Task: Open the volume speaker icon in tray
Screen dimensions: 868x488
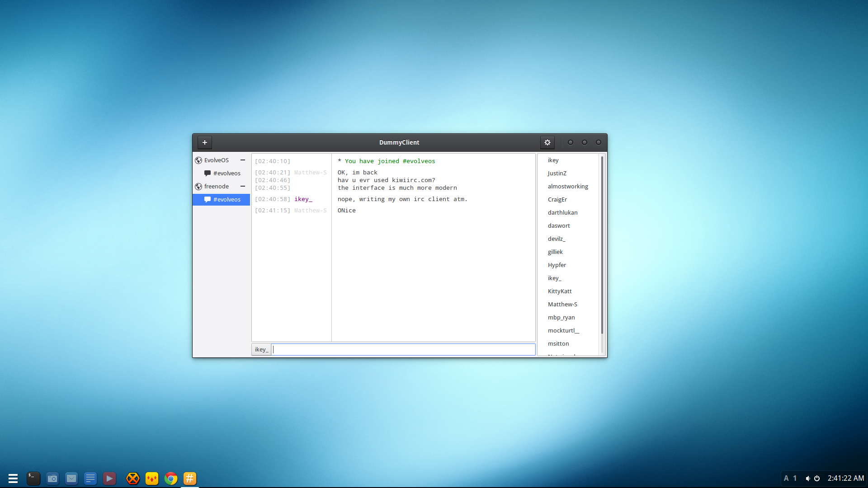Action: point(807,479)
